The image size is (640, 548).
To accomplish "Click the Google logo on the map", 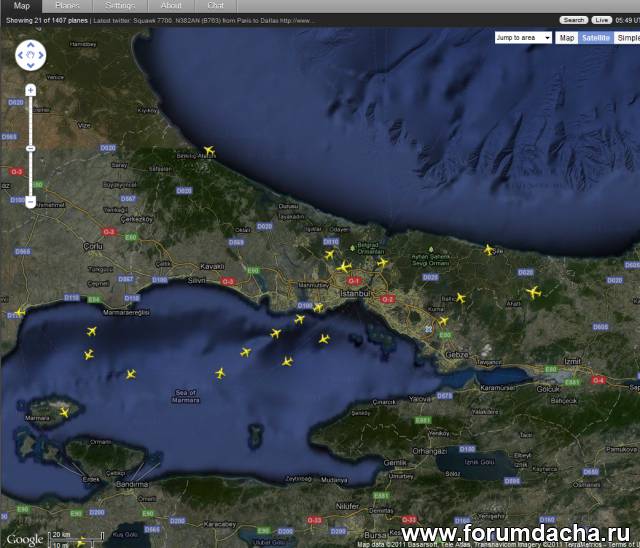I will coord(25,539).
